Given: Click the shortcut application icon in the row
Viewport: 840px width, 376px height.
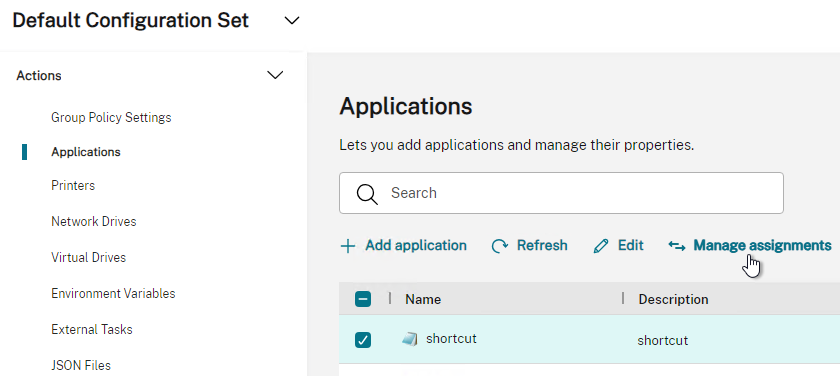Looking at the screenshot, I should (x=410, y=339).
